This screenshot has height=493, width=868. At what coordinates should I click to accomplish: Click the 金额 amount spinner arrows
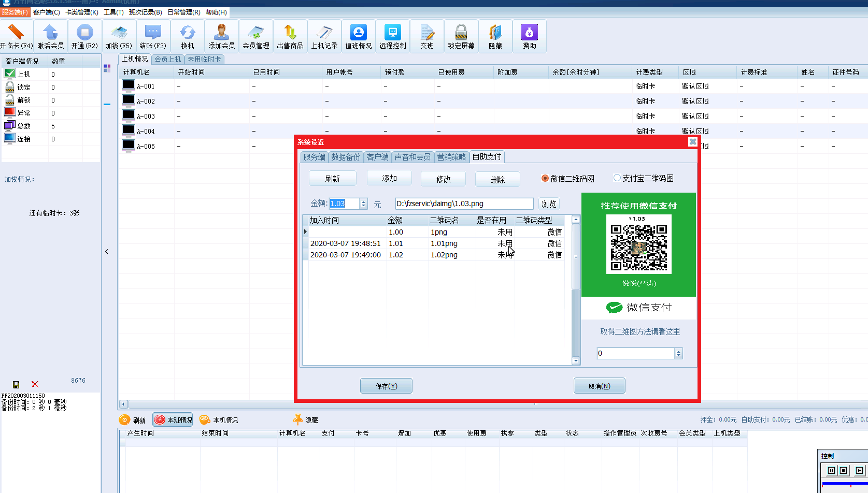click(x=364, y=204)
